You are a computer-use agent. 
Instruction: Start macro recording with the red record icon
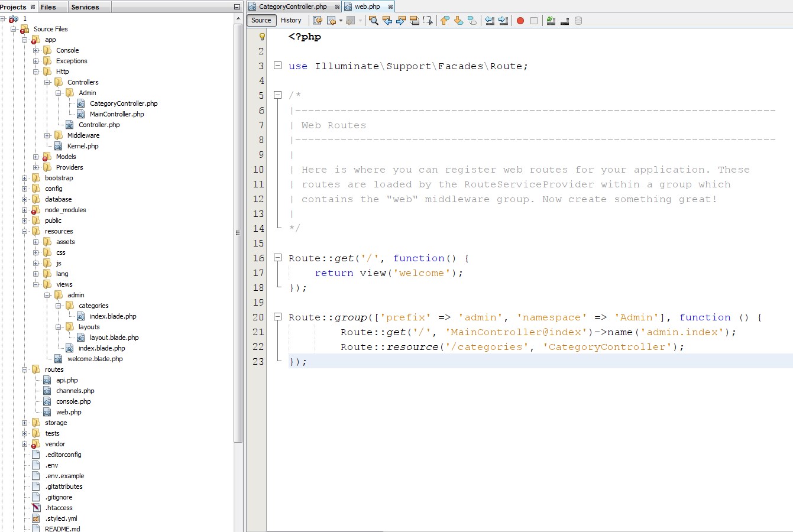coord(519,20)
